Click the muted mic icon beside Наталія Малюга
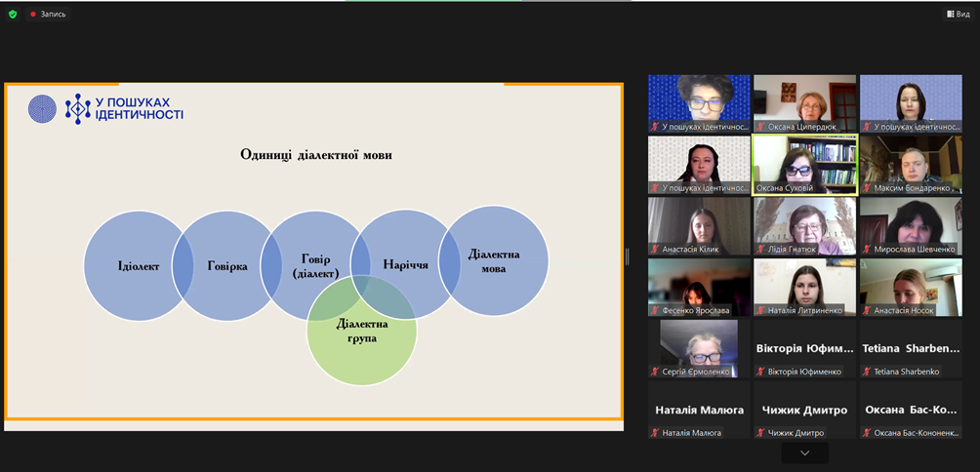 click(656, 433)
